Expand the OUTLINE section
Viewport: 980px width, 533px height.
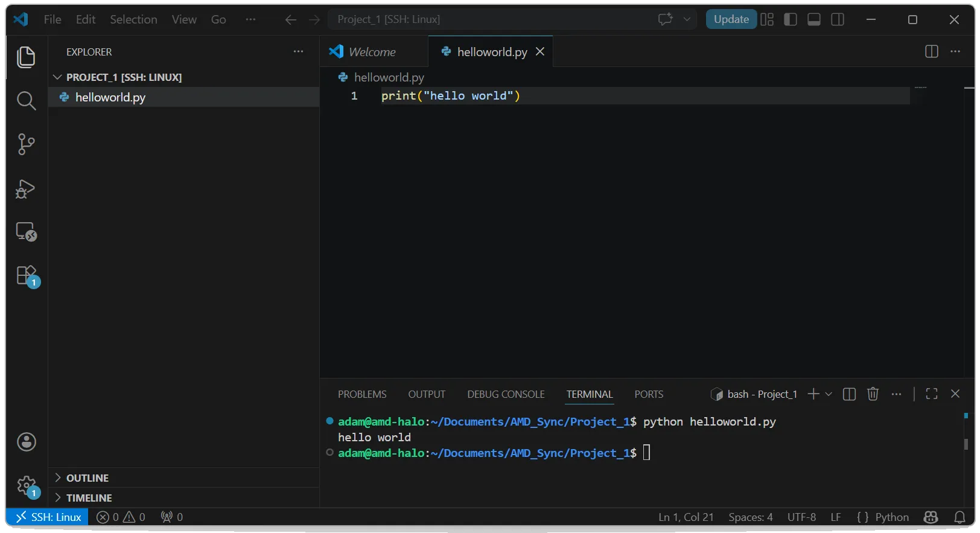[x=183, y=478]
